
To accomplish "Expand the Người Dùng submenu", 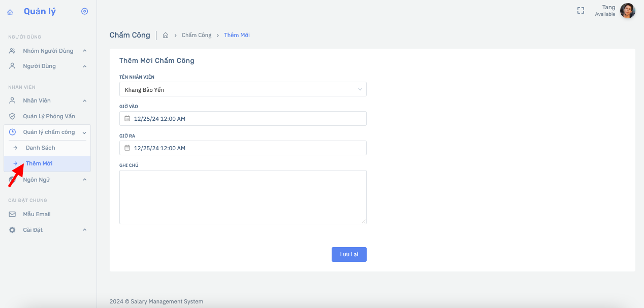I will (x=85, y=66).
